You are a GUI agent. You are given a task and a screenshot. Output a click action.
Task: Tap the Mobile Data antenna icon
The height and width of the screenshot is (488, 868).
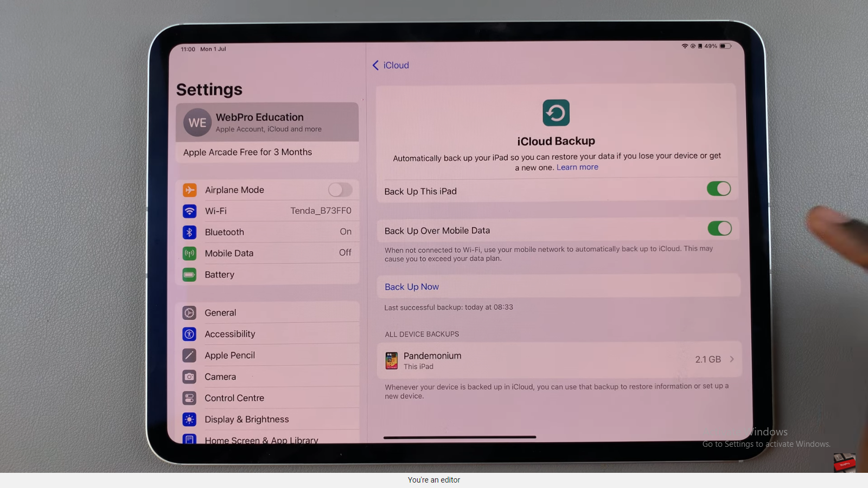click(x=189, y=253)
